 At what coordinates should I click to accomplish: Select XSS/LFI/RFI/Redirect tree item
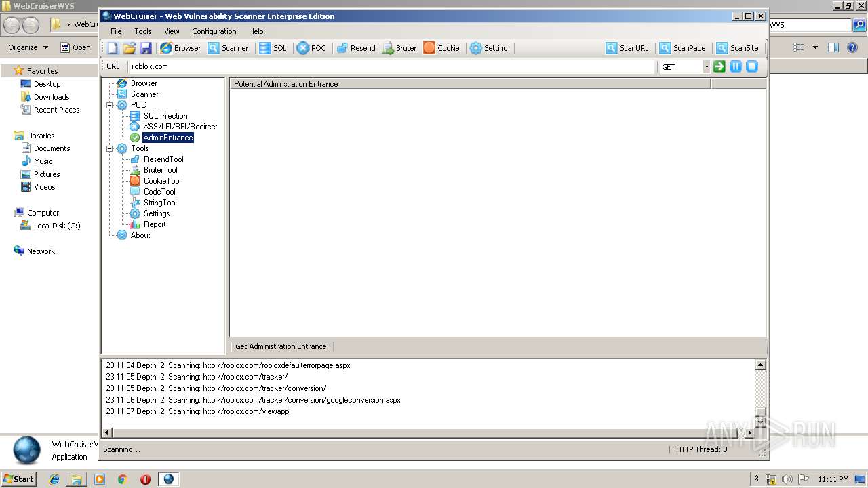pos(180,127)
